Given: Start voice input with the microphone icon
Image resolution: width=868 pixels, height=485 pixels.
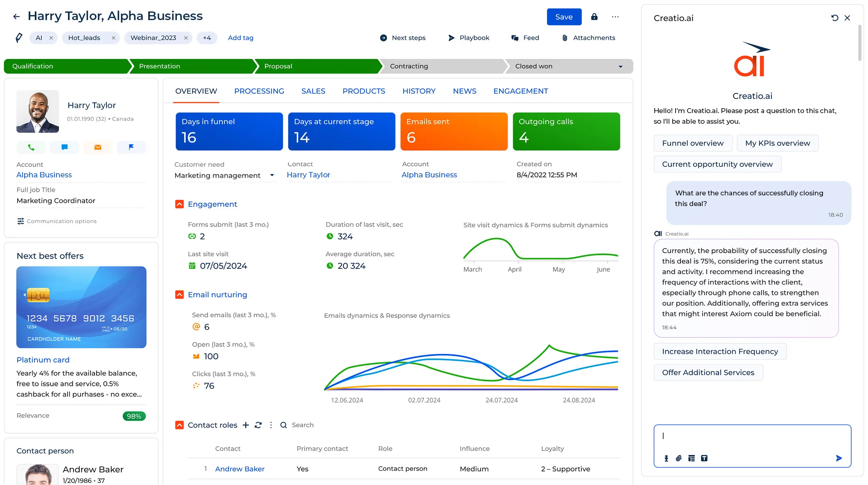Looking at the screenshot, I should [x=666, y=458].
